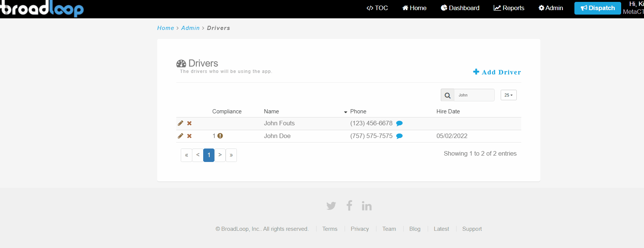
Task: Open Twitter footer icon
Action: [x=331, y=206]
